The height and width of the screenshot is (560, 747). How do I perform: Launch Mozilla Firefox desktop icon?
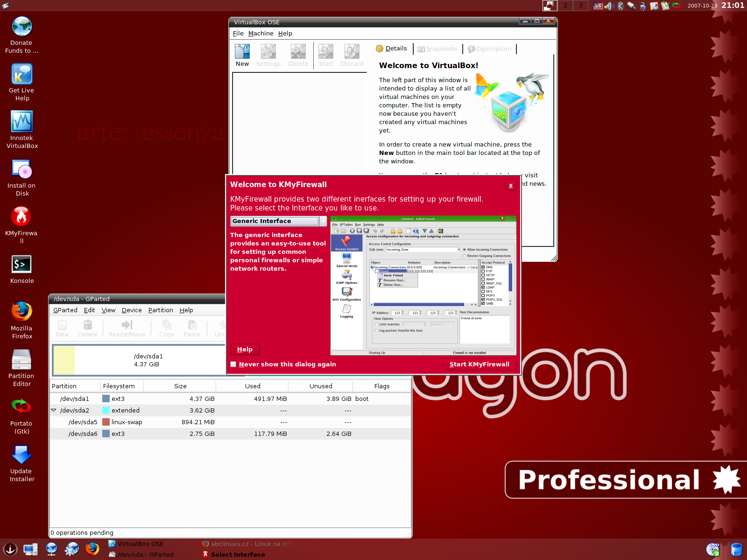[22, 320]
